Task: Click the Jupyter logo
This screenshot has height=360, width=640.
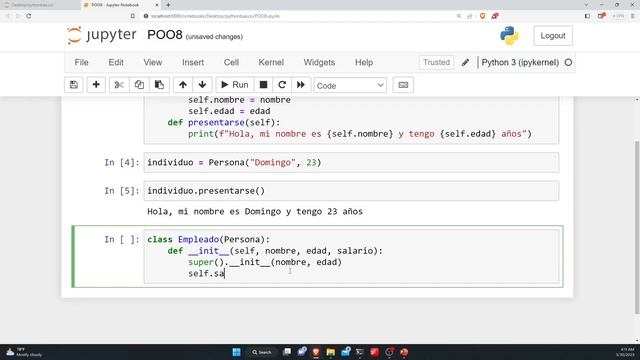Action: [102, 35]
